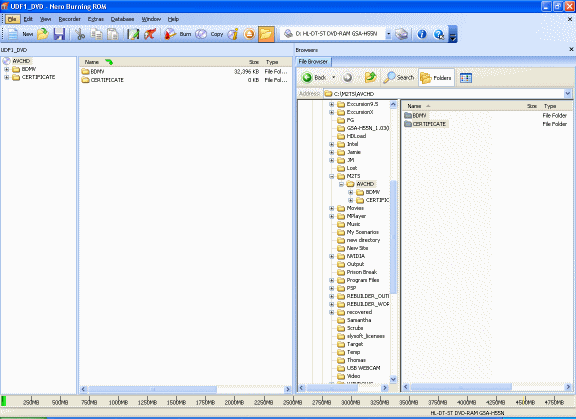Select the My Scenarios folder in tree

(358, 232)
